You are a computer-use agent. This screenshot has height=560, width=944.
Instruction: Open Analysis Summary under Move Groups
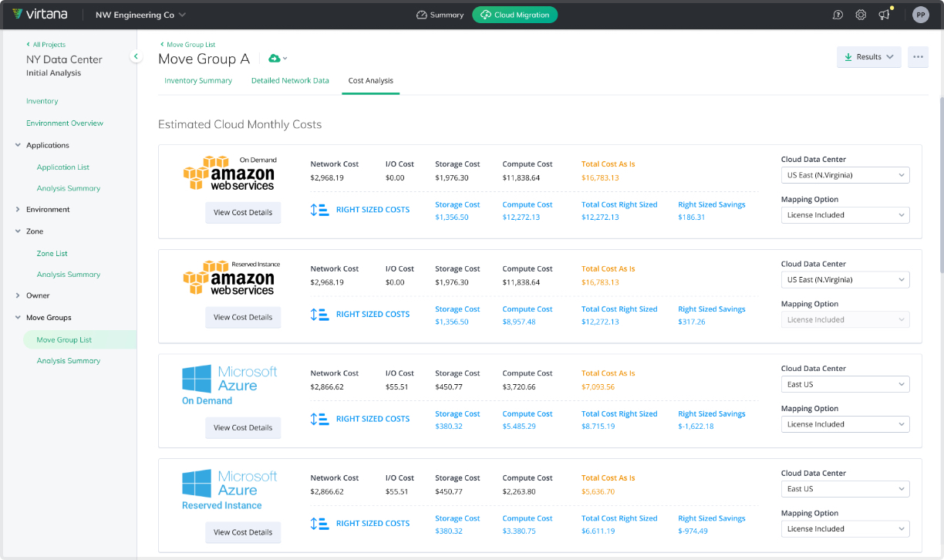pos(69,361)
